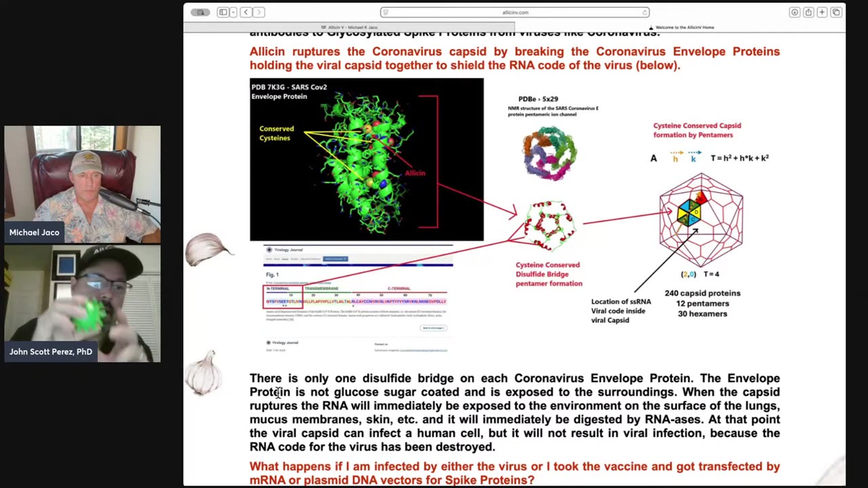Click the red heading 'Allicin ruptures the Coronavirus capsid'
Screen dimensions: 868x488
point(515,58)
